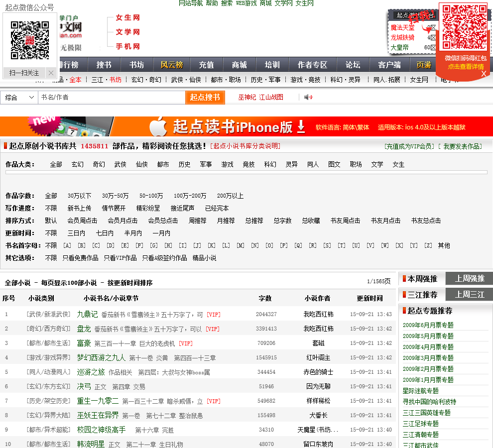Open 星际迷航专题 link
This screenshot has width=493, height=448.
click(420, 391)
